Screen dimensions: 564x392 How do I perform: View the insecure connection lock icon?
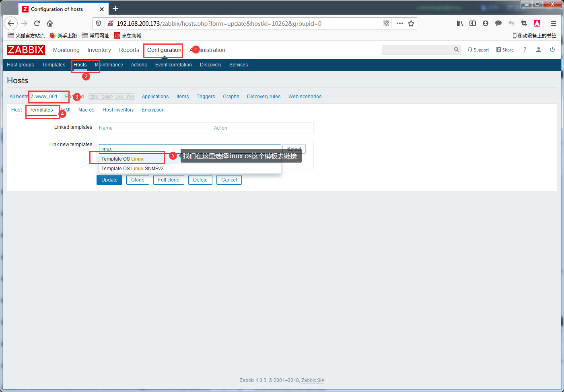pyautogui.click(x=110, y=23)
